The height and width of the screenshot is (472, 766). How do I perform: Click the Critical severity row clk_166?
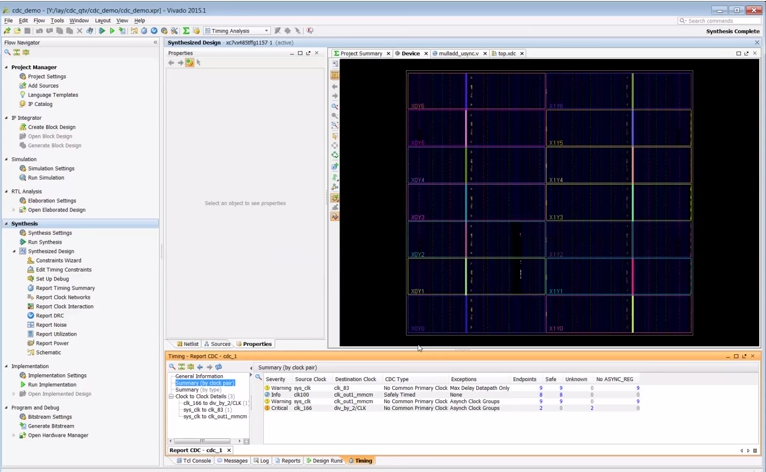(451, 408)
